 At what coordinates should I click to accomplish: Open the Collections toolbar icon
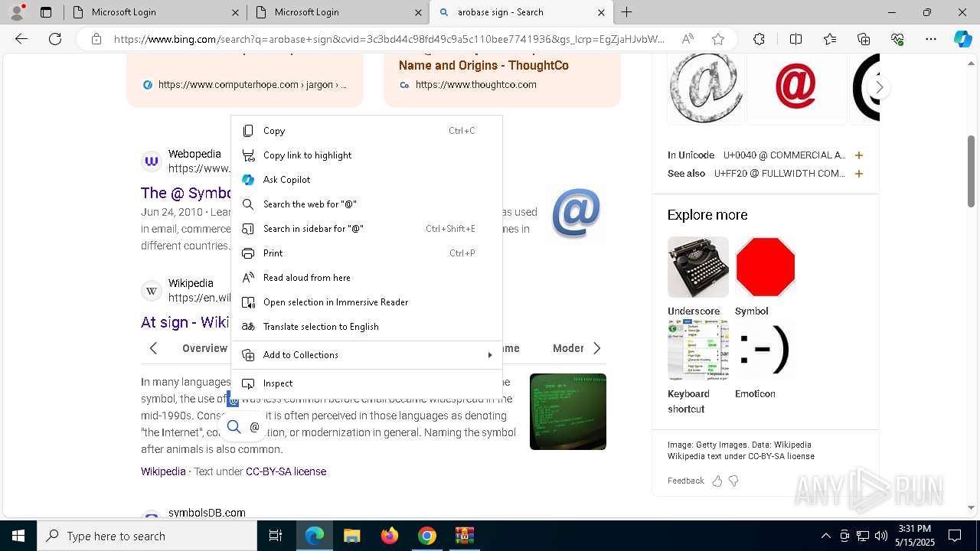(x=864, y=39)
